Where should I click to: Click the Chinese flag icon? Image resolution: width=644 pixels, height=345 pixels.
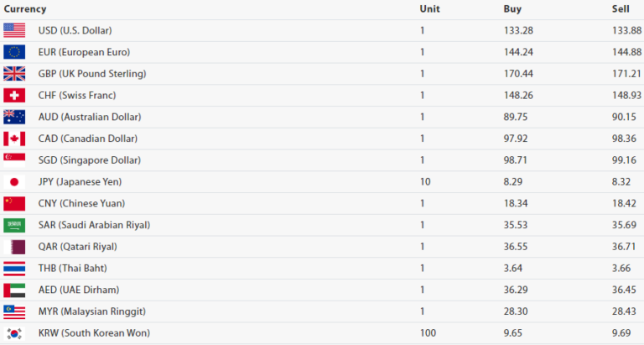coord(14,203)
